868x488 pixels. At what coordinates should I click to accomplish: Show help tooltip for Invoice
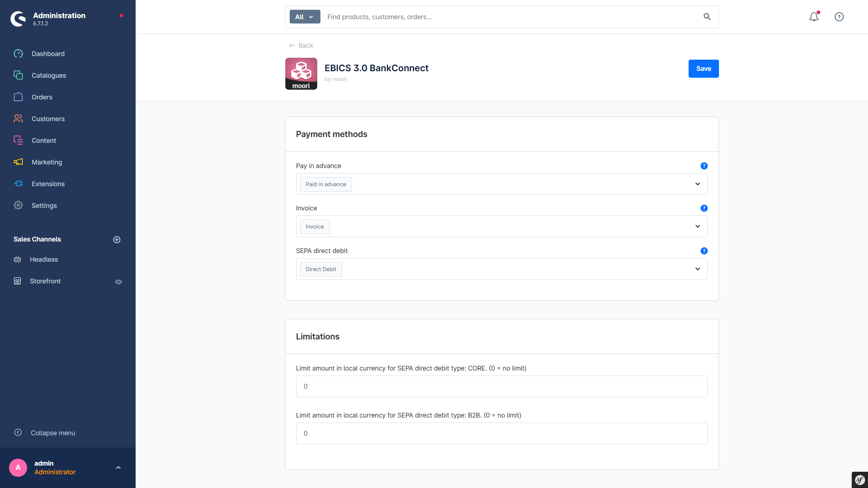704,208
